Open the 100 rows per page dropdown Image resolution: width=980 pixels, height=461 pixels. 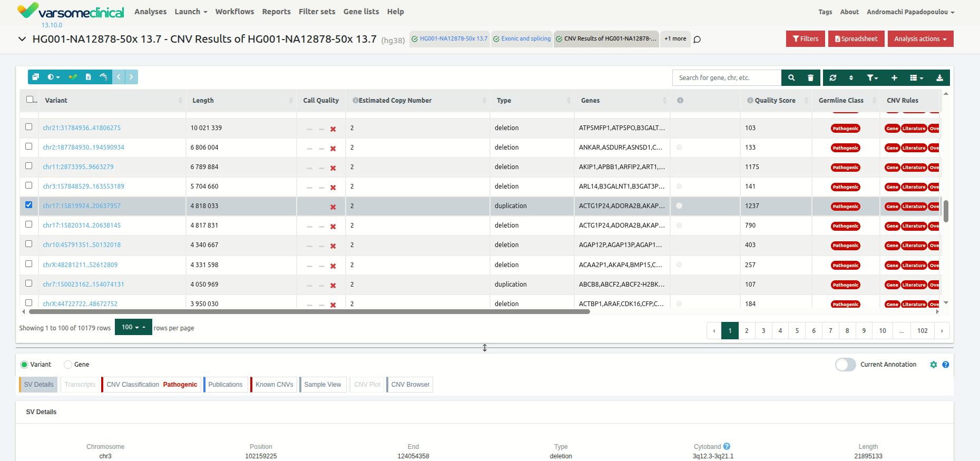click(133, 327)
